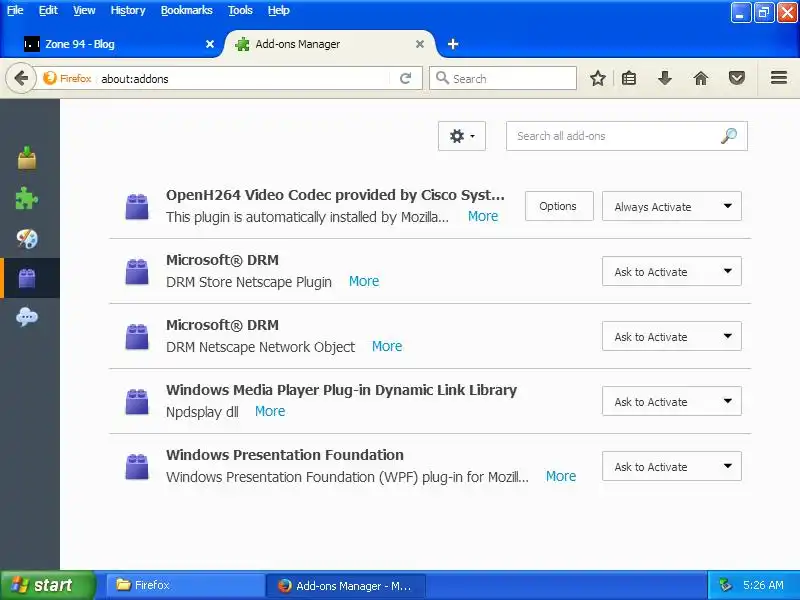The height and width of the screenshot is (600, 800).
Task: Click the DRM Netscape Network Object description
Action: (260, 347)
